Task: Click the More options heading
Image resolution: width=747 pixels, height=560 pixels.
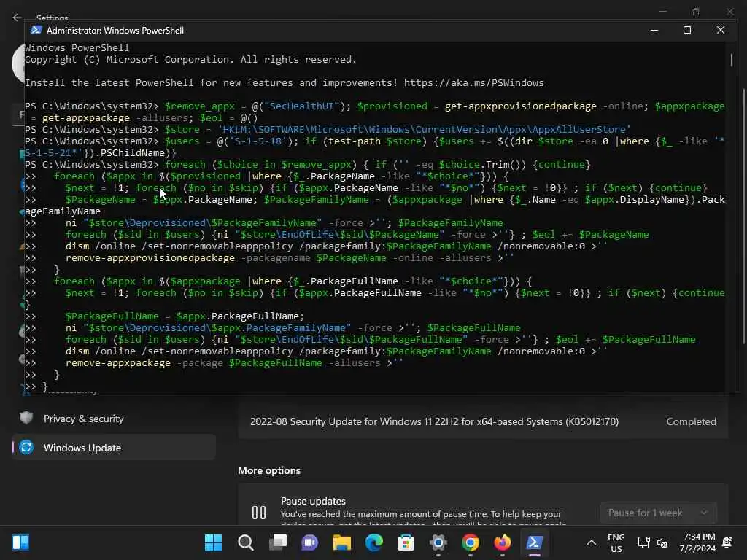Action: point(269,470)
